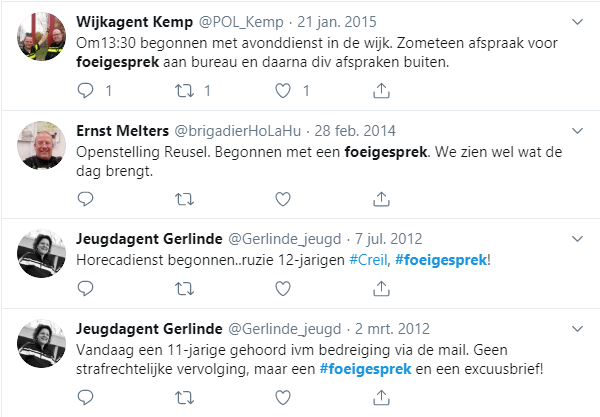The height and width of the screenshot is (417, 600).
Task: Retweet Wijkagent Kemp's avonddienst tweet
Action: (184, 91)
